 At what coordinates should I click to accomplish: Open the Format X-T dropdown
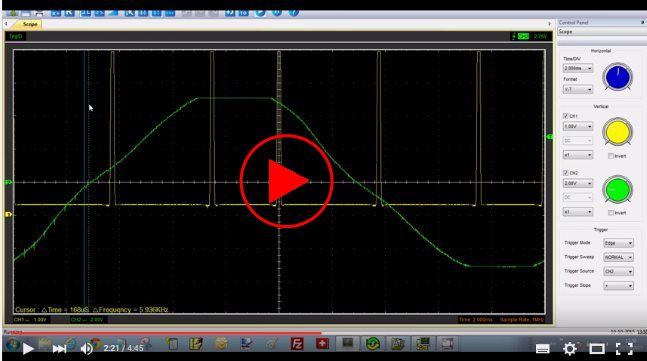click(578, 89)
